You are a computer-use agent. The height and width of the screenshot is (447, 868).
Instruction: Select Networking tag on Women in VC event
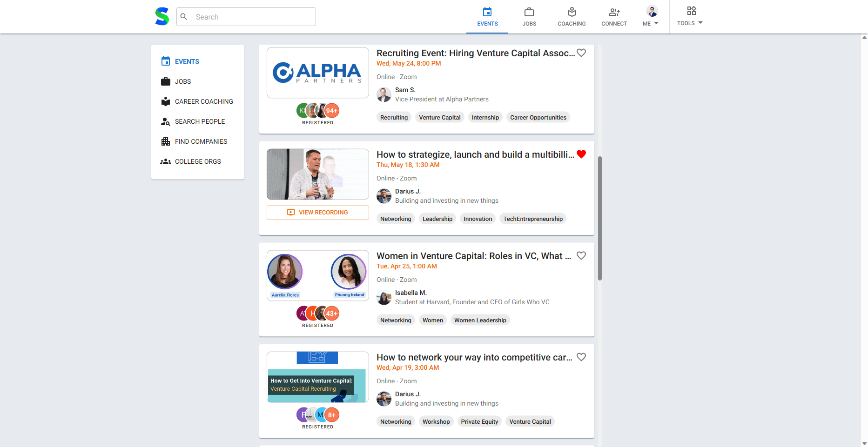point(396,320)
